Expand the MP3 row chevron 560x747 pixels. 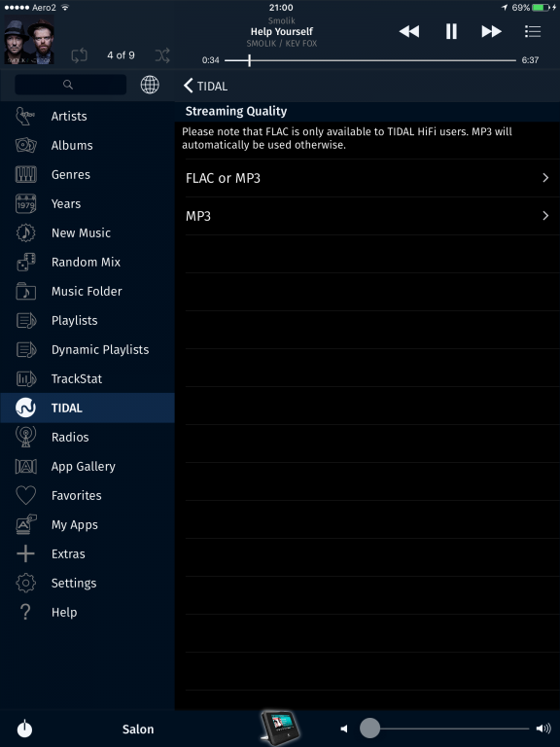(x=545, y=216)
